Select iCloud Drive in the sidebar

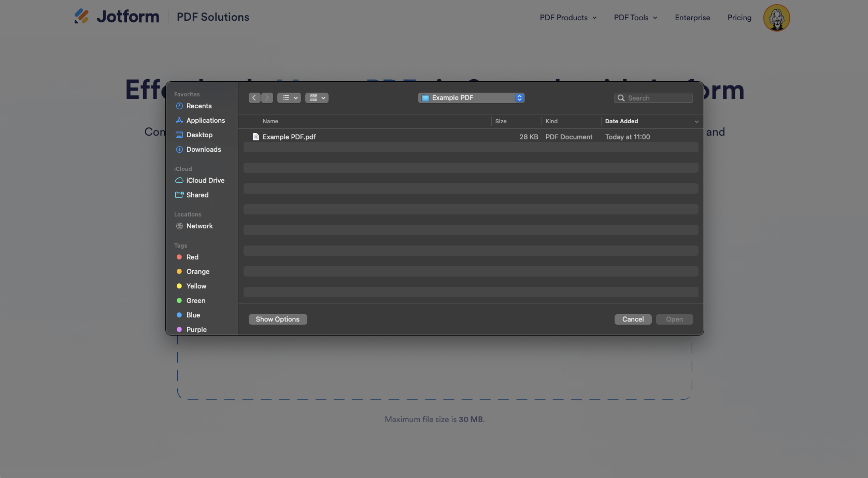click(x=205, y=180)
